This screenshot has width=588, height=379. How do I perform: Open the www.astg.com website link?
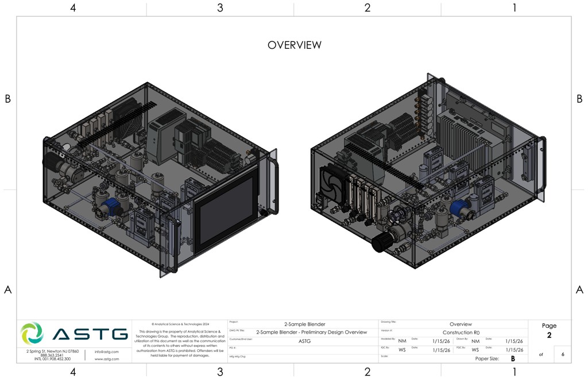click(107, 359)
